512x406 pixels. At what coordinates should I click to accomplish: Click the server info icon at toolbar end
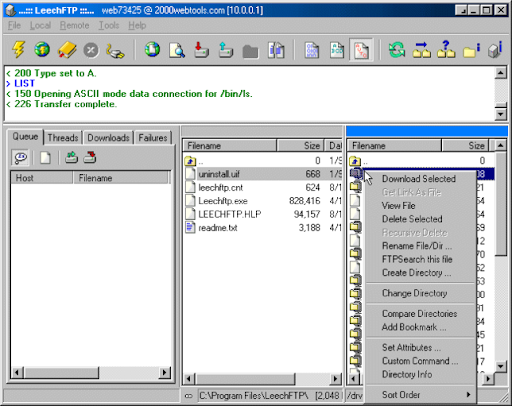495,50
